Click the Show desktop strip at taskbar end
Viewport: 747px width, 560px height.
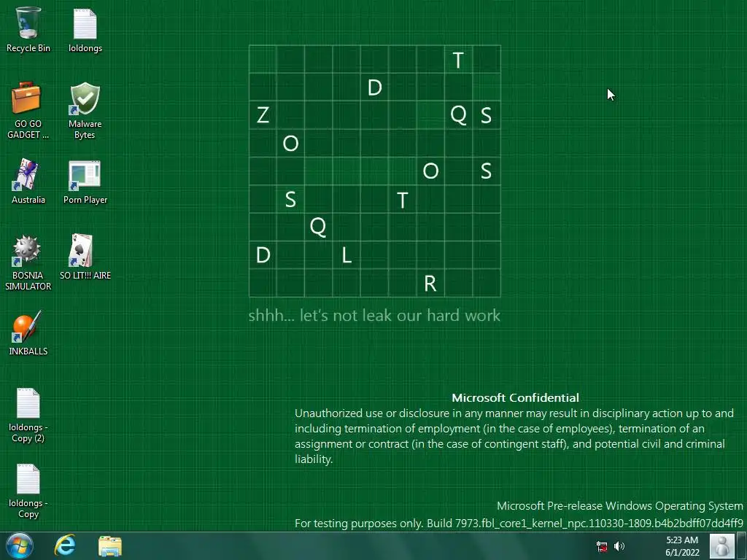click(741, 545)
